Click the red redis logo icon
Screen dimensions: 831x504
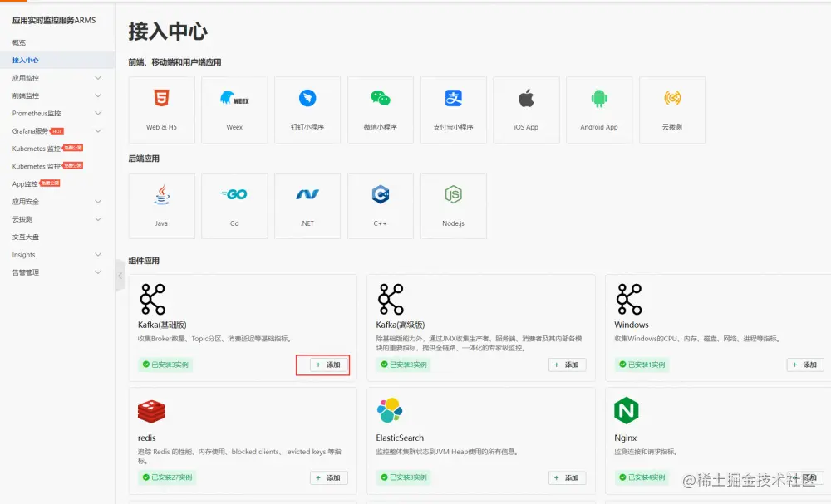point(151,411)
